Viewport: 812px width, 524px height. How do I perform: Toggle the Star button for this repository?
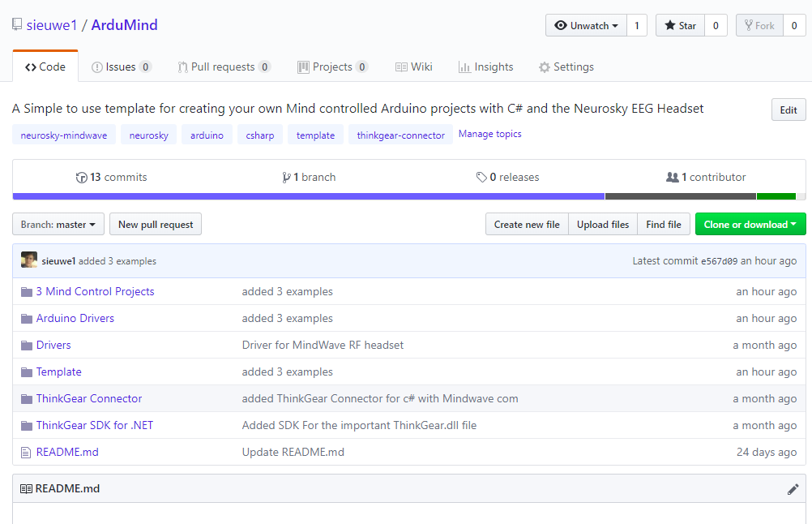pyautogui.click(x=680, y=26)
